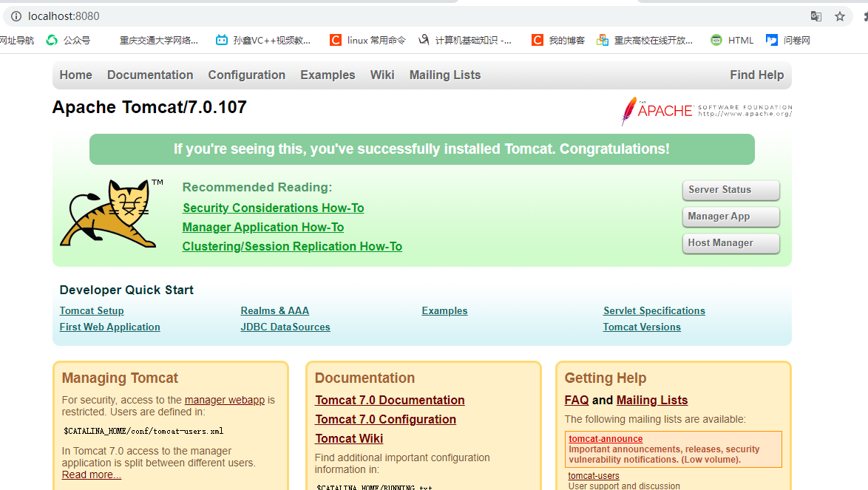Open the tomcat-announce mailing list link
868x490 pixels.
click(606, 438)
